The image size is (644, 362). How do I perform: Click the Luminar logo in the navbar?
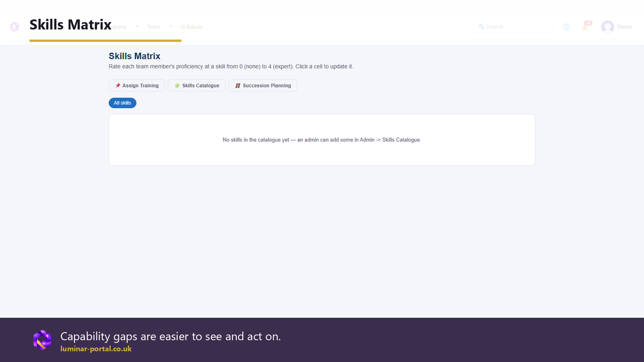(14, 27)
